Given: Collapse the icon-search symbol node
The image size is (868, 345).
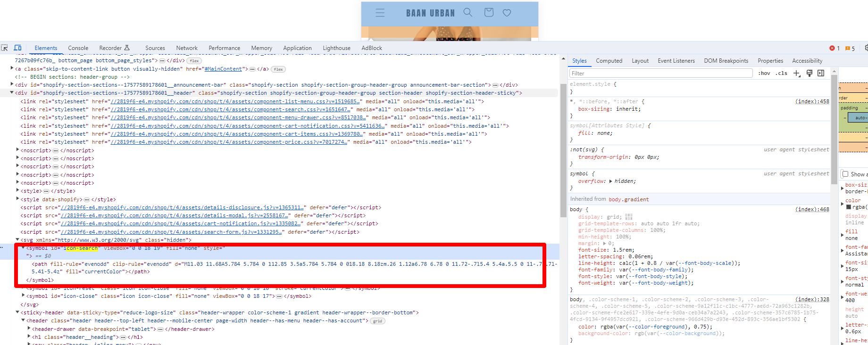Looking at the screenshot, I should point(24,248).
